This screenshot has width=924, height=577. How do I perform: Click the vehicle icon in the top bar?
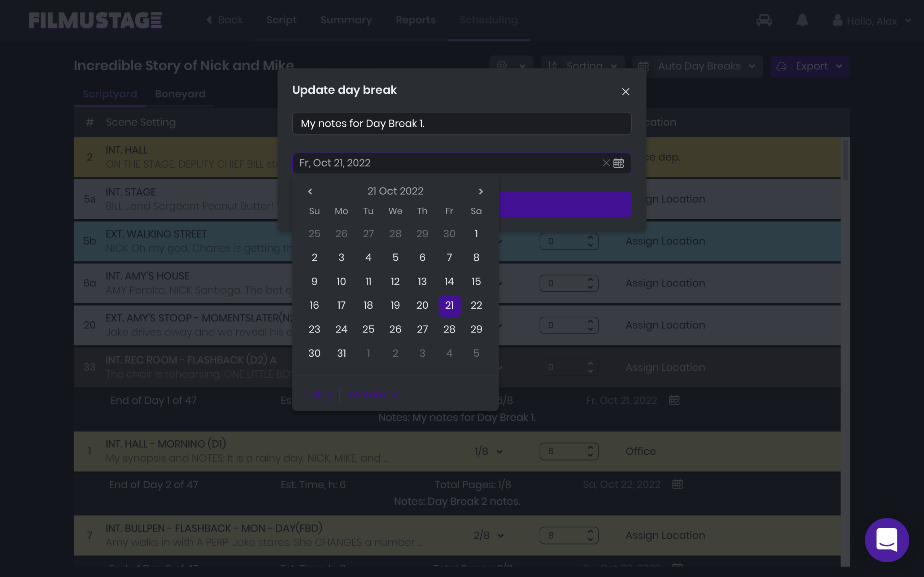(x=764, y=21)
